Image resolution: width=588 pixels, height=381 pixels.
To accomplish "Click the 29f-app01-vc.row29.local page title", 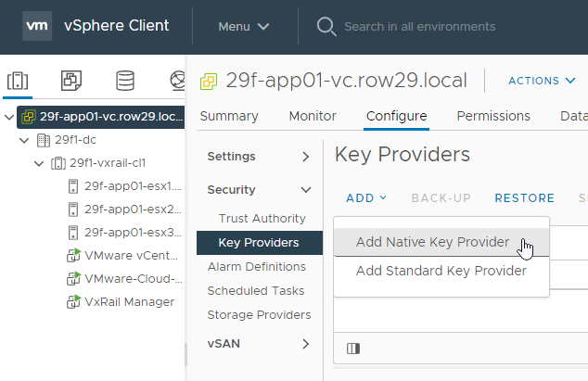I will [x=347, y=81].
